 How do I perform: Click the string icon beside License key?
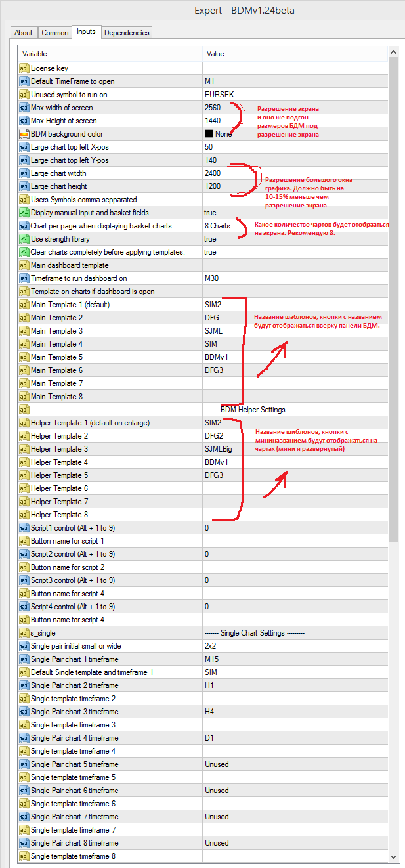click(24, 68)
